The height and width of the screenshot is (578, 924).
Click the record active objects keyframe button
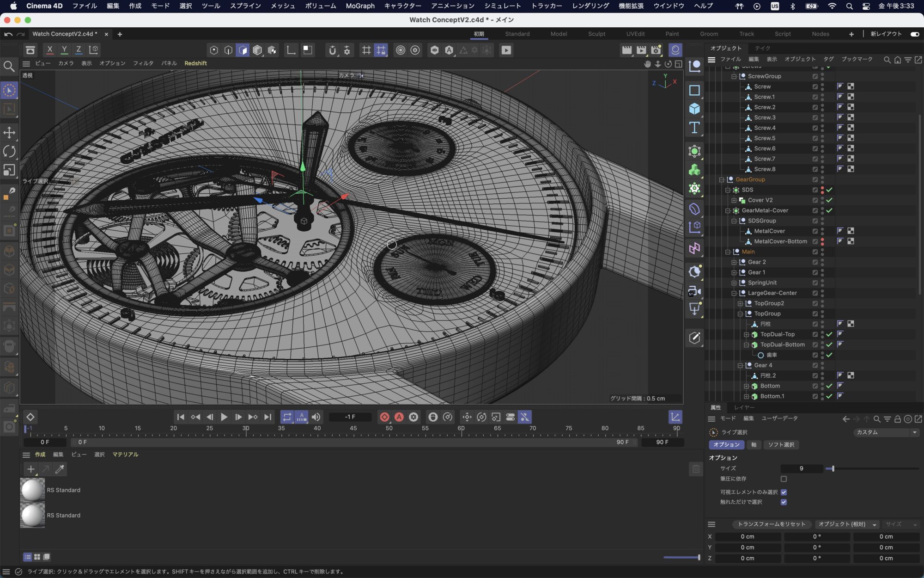pyautogui.click(x=384, y=417)
